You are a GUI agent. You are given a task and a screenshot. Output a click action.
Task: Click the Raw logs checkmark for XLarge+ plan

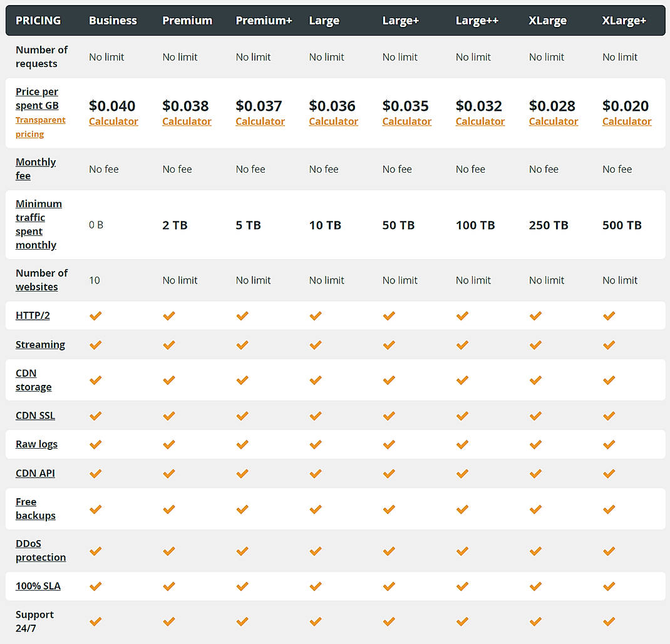click(x=609, y=444)
